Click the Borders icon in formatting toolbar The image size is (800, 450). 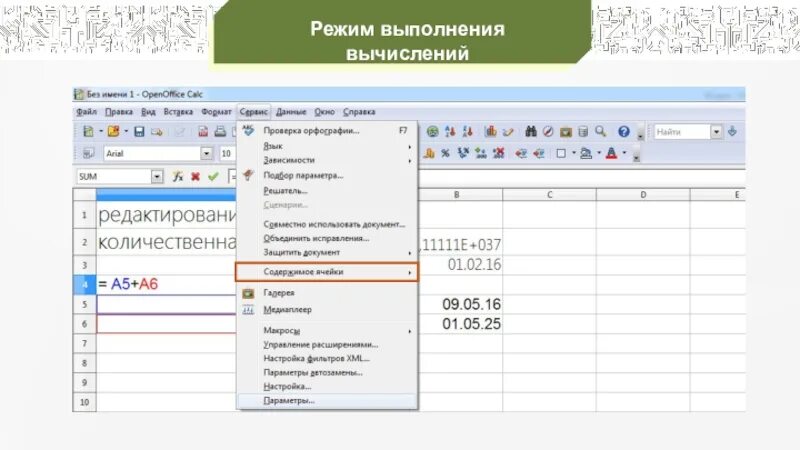[x=561, y=153]
